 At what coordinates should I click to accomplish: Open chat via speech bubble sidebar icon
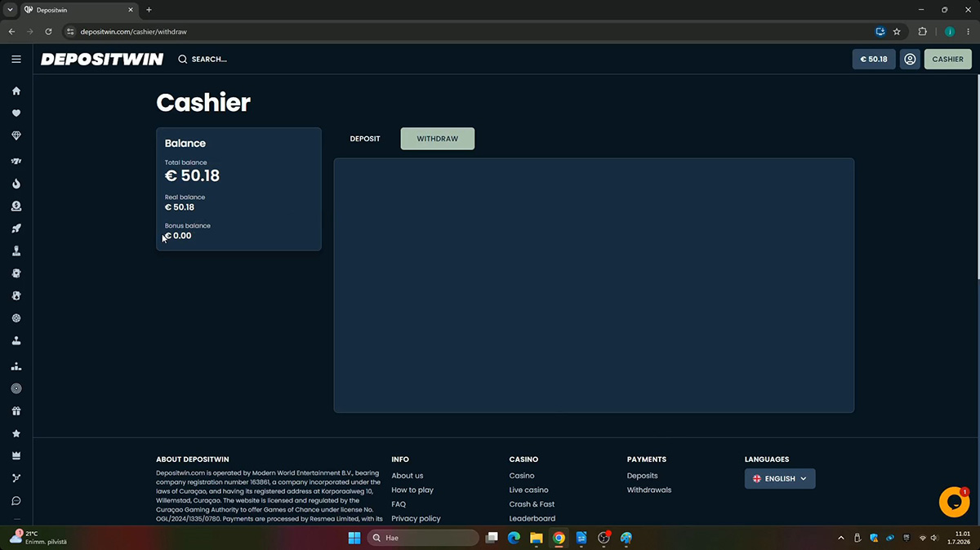pyautogui.click(x=16, y=500)
